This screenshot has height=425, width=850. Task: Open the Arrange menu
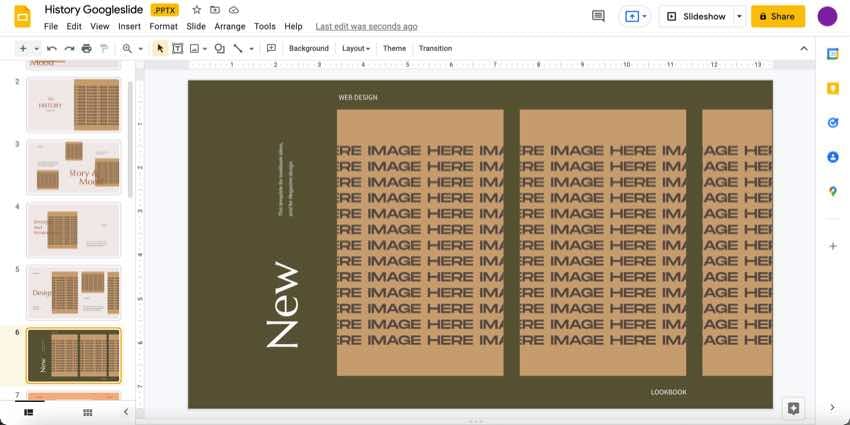coord(230,26)
